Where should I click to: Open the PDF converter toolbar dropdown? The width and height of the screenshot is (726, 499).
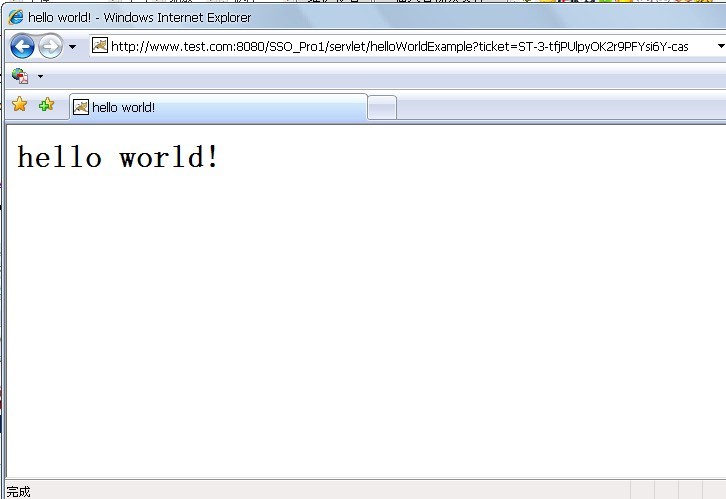pyautogui.click(x=40, y=76)
